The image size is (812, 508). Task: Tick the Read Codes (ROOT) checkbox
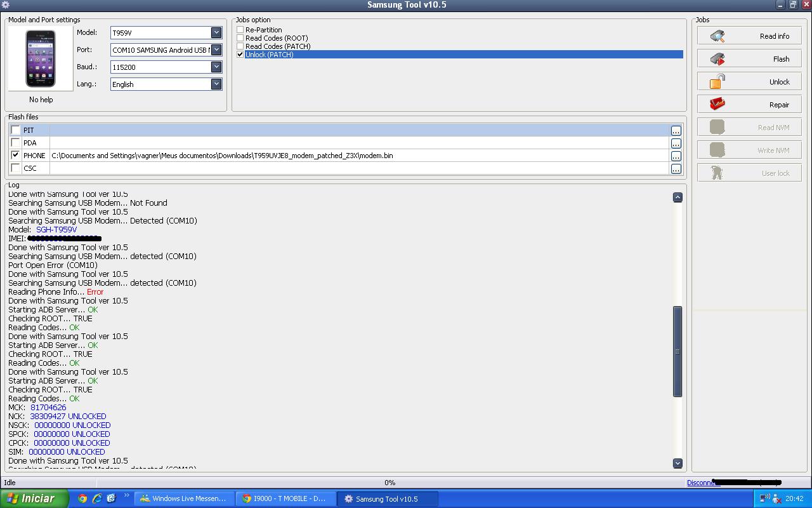(x=240, y=38)
